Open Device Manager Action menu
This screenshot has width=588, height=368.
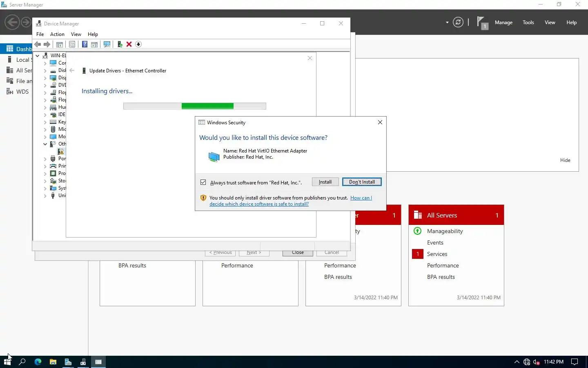(x=57, y=34)
